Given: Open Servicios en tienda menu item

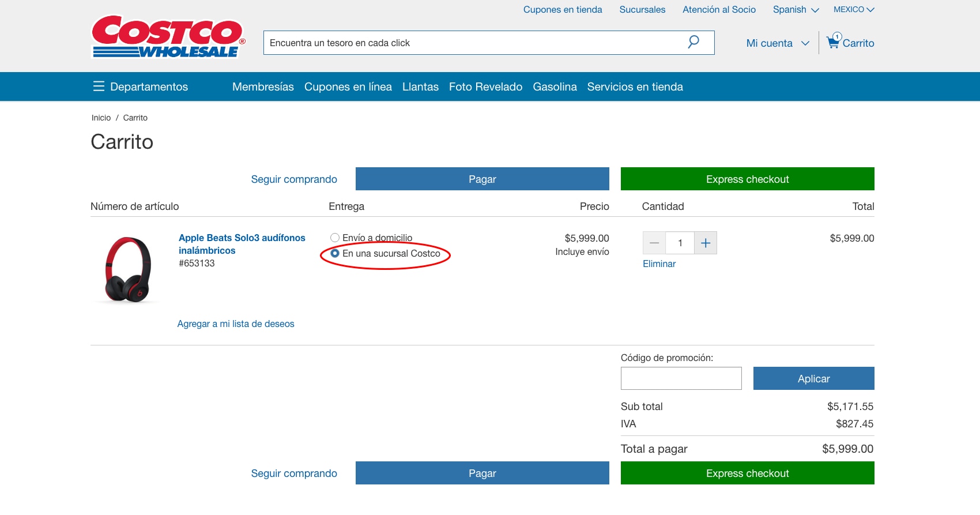Looking at the screenshot, I should point(635,87).
